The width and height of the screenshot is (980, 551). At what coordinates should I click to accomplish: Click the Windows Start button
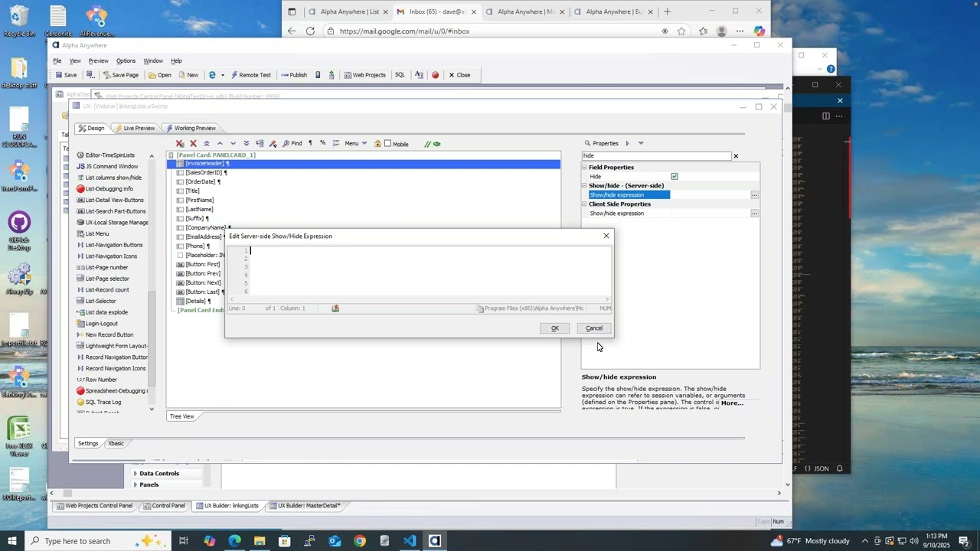[x=12, y=541]
